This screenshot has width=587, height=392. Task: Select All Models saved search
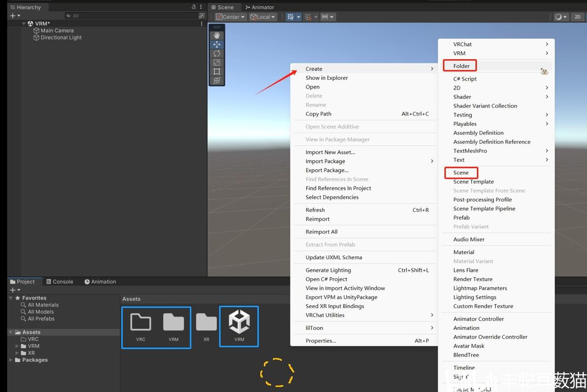(x=37, y=312)
